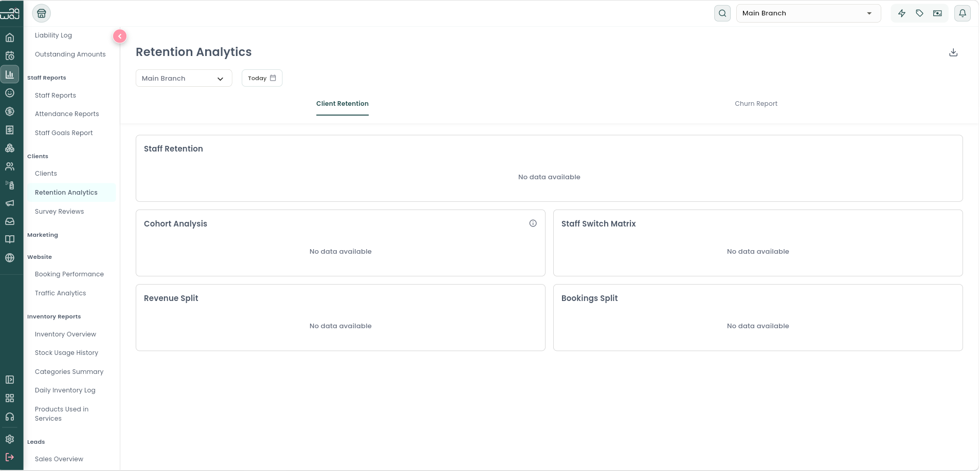980x471 pixels.
Task: Click the spray bottle products icon
Action: [10, 185]
